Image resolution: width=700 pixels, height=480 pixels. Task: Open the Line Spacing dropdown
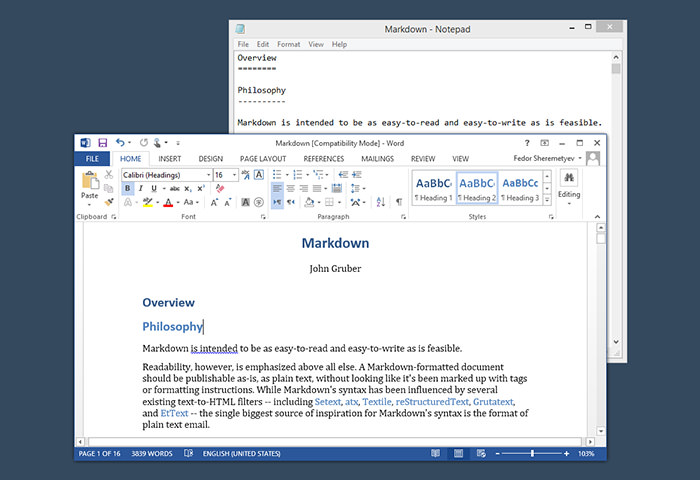pos(358,188)
